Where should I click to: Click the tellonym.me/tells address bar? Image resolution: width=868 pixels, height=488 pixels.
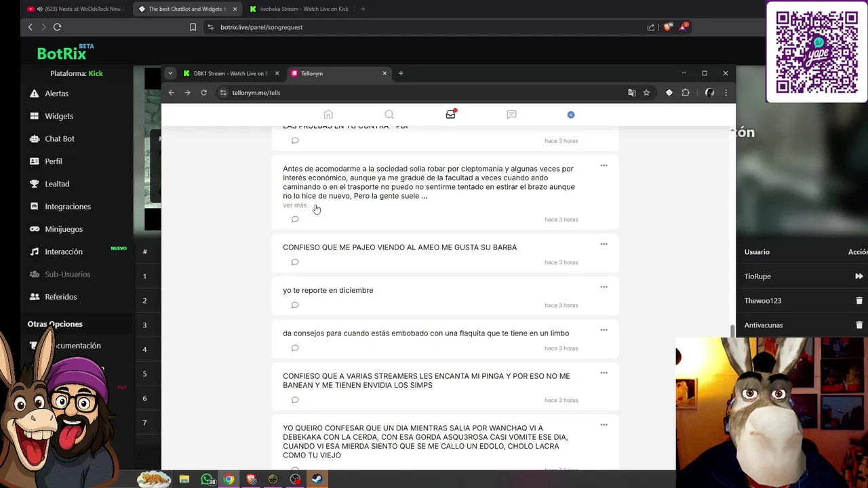point(434,93)
